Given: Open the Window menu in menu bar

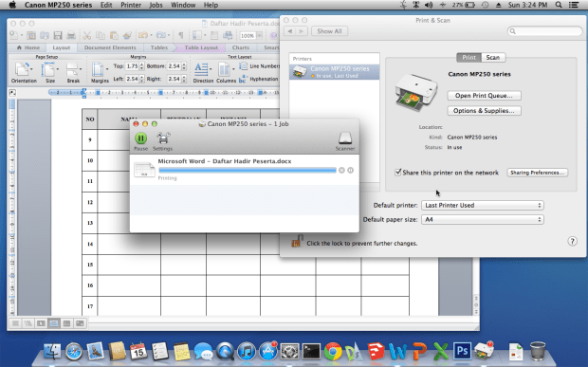Looking at the screenshot, I should point(183,5).
